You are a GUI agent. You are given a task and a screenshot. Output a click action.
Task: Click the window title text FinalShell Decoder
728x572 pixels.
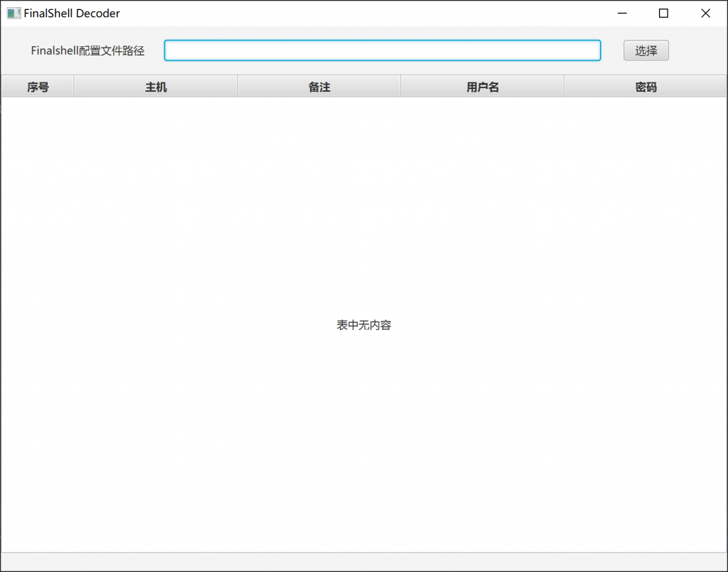click(x=72, y=13)
